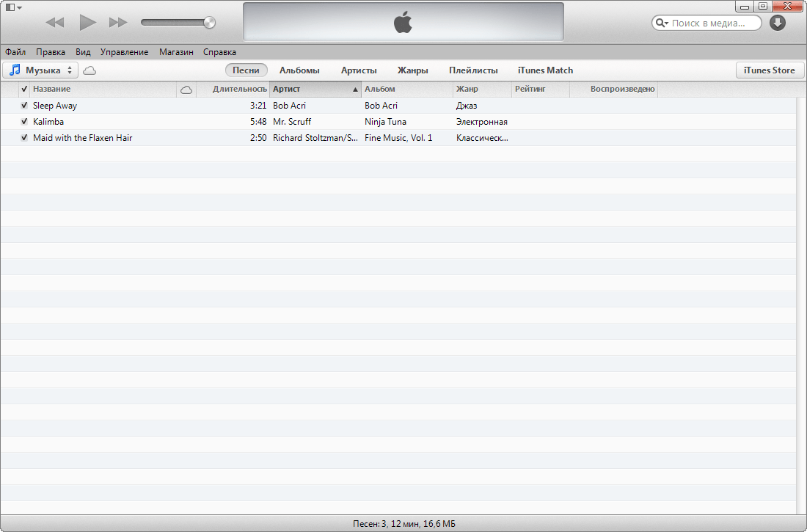Click the genre cell Джаз
This screenshot has width=807, height=532.
click(x=467, y=106)
